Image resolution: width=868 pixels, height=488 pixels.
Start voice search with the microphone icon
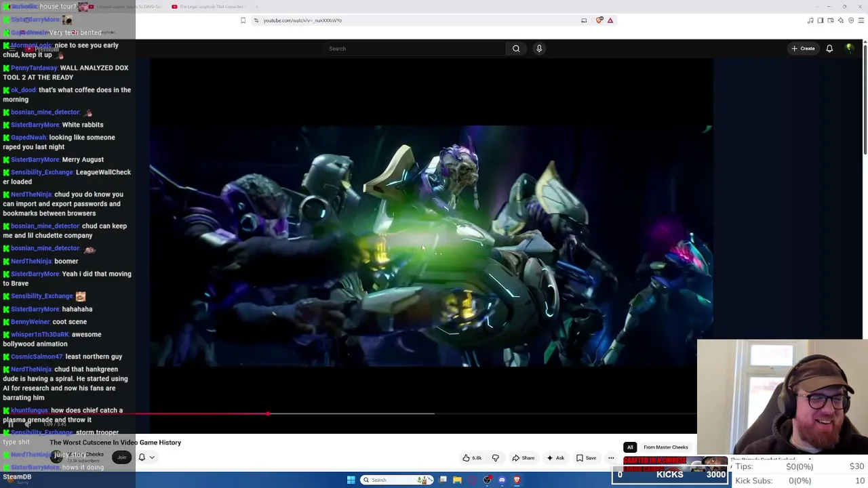point(539,49)
